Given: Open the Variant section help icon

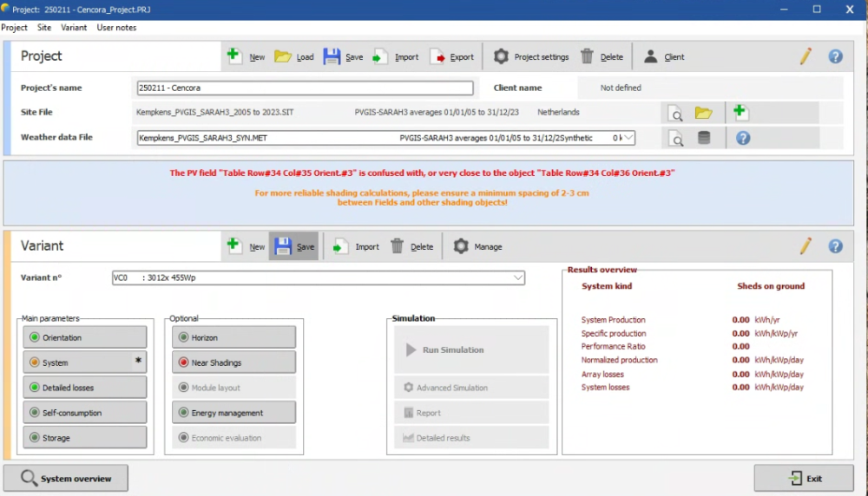Looking at the screenshot, I should (x=835, y=246).
